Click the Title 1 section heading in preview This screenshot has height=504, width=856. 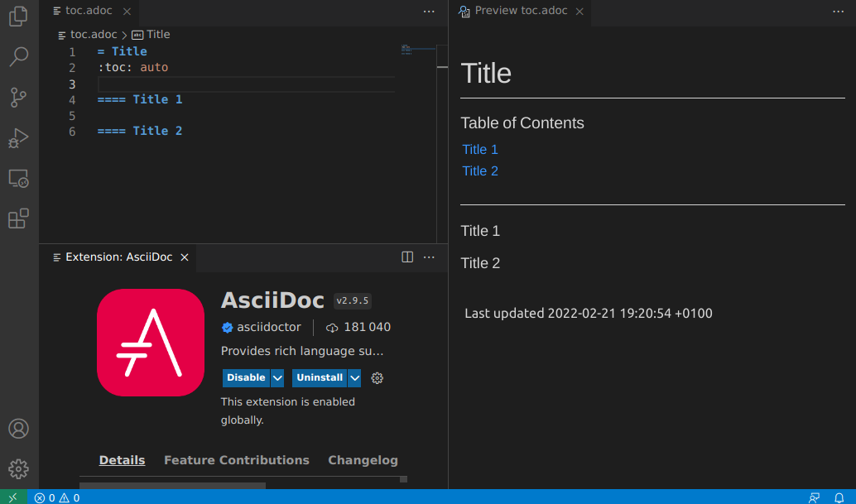pos(480,231)
